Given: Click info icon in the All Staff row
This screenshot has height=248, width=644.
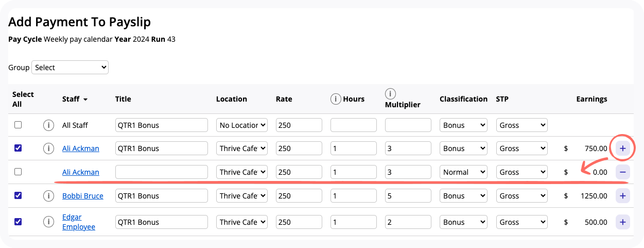Looking at the screenshot, I should (48, 125).
